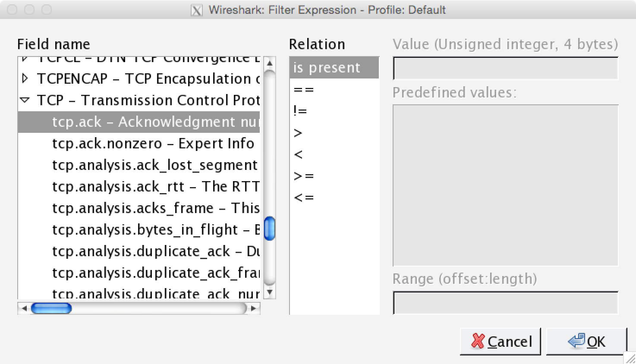636x364 pixels.
Task: Select tcp.analysis.duplicate_ack field
Action: [x=139, y=251]
